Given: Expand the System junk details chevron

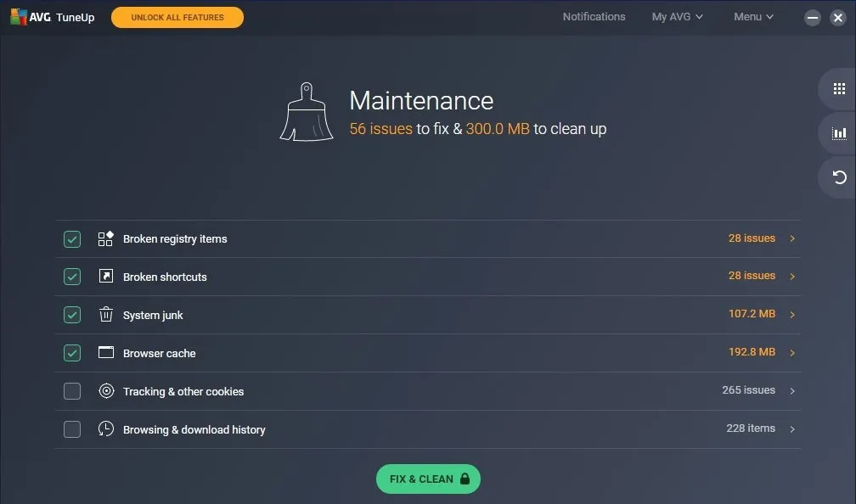Looking at the screenshot, I should point(792,314).
